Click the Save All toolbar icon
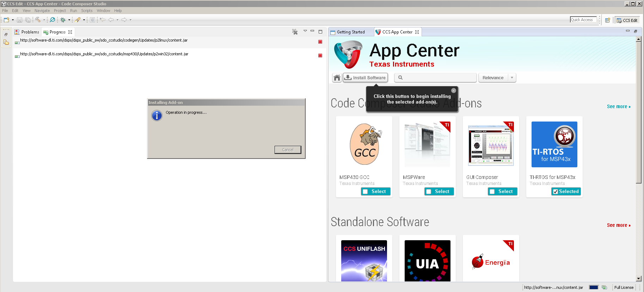Viewport: 644px width, 292px height. pos(28,20)
